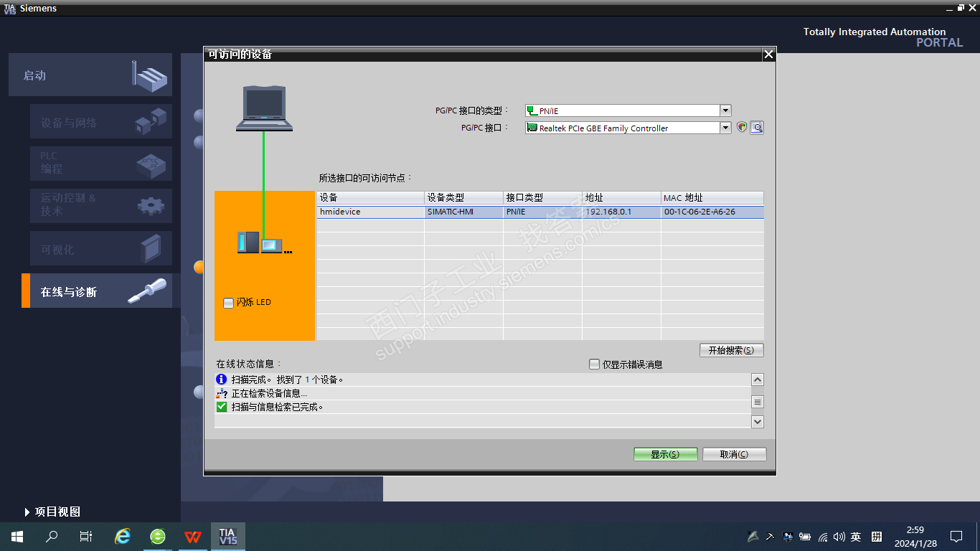Click the pickaxe-shaped tray icon
The width and height of the screenshot is (980, 551).
(770, 537)
